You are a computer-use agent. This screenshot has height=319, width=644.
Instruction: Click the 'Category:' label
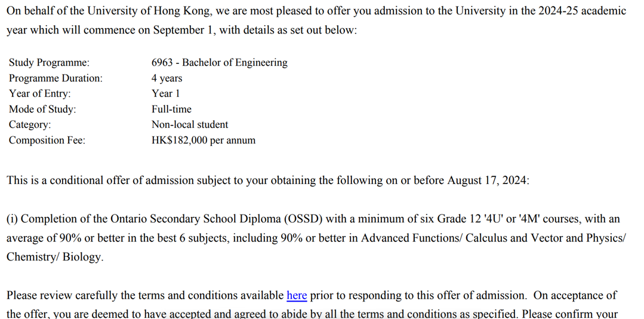coord(30,125)
